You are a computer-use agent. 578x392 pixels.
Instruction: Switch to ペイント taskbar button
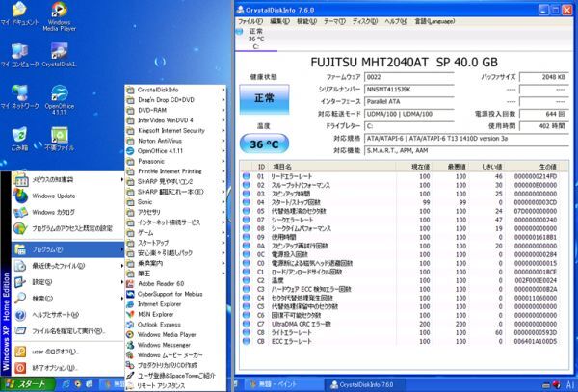coord(282,384)
